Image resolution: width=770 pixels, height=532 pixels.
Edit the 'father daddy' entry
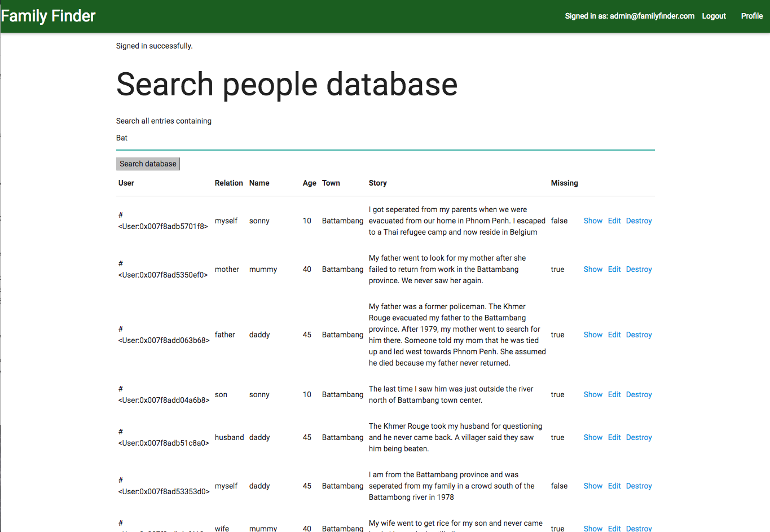(x=614, y=335)
